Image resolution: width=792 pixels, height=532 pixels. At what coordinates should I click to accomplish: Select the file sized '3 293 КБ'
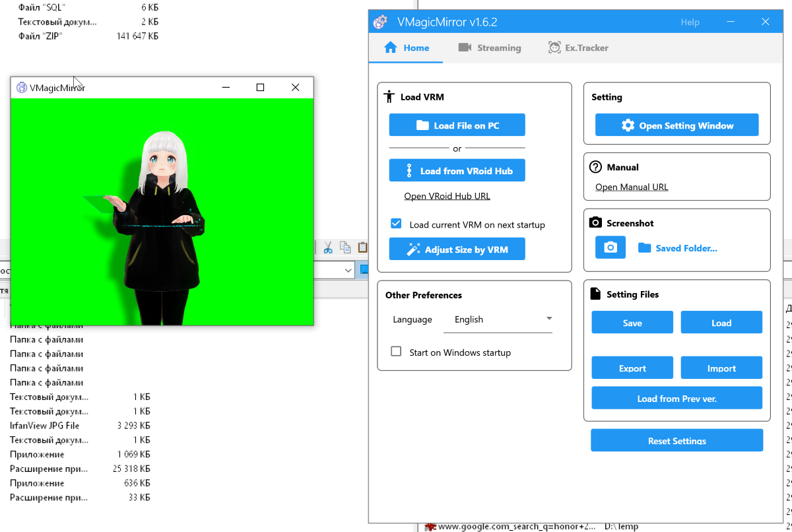click(133, 426)
